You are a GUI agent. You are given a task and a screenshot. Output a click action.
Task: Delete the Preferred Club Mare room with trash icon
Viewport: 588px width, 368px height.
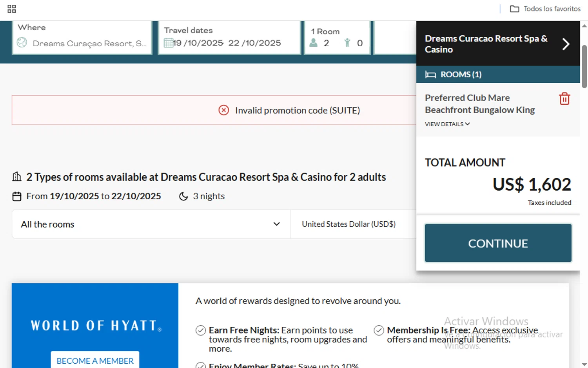click(x=564, y=98)
